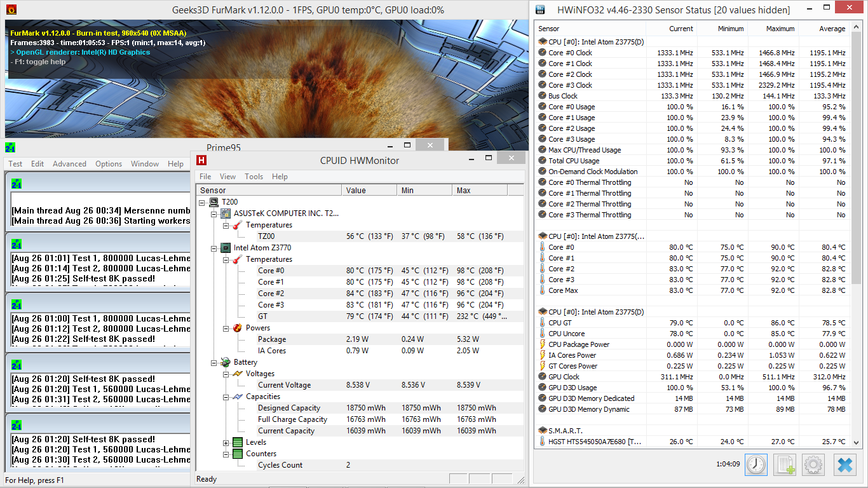
Task: Click the ASUSTeK motherboard icon in HWMonitor
Action: pos(226,213)
